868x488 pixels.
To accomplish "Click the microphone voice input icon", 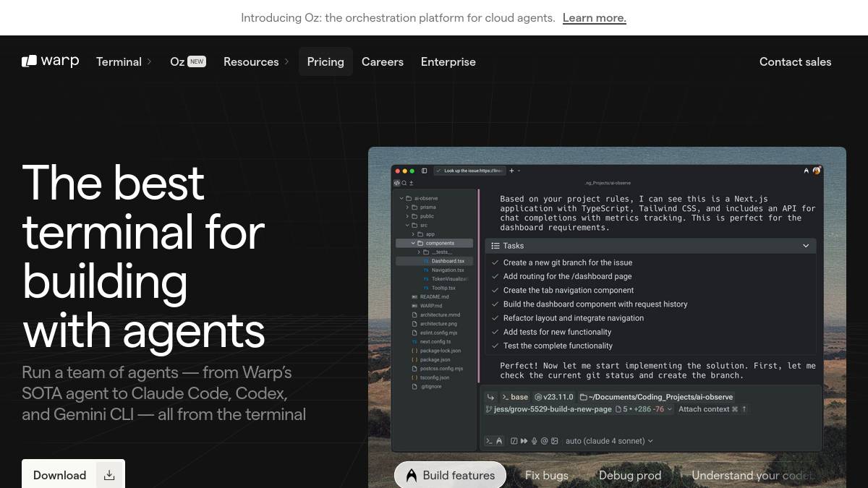I will [534, 441].
